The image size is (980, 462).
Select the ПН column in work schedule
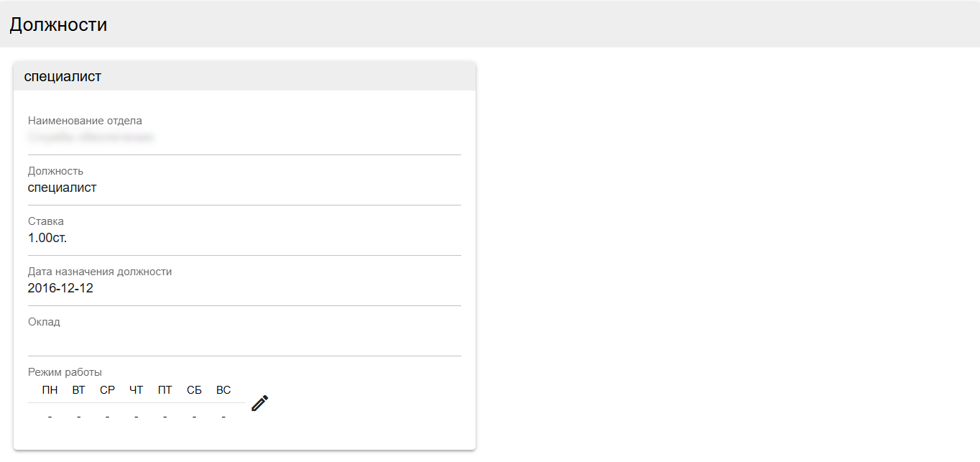50,390
